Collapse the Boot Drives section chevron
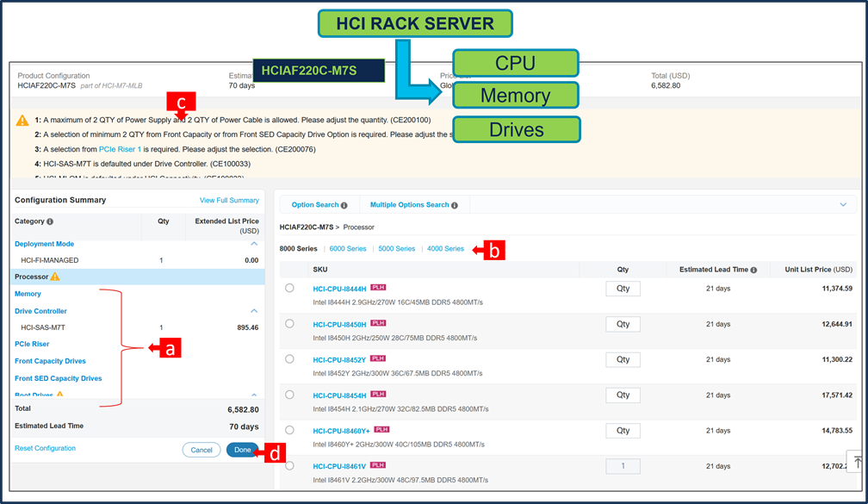Image resolution: width=868 pixels, height=504 pixels. pyautogui.click(x=254, y=395)
